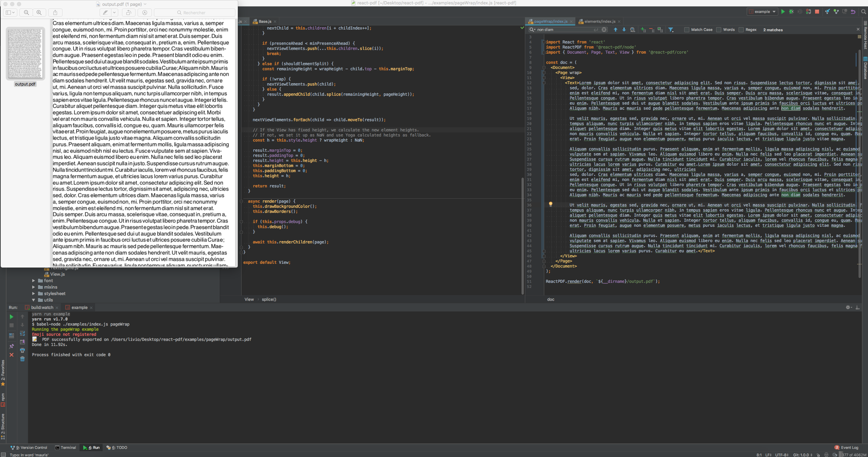
Task: Open Run console settings gear
Action: (x=848, y=308)
